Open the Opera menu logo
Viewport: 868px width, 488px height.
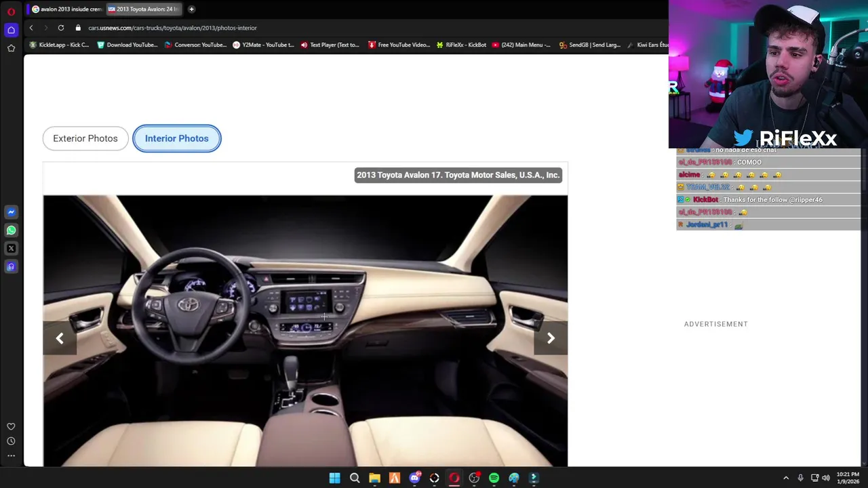coord(11,12)
